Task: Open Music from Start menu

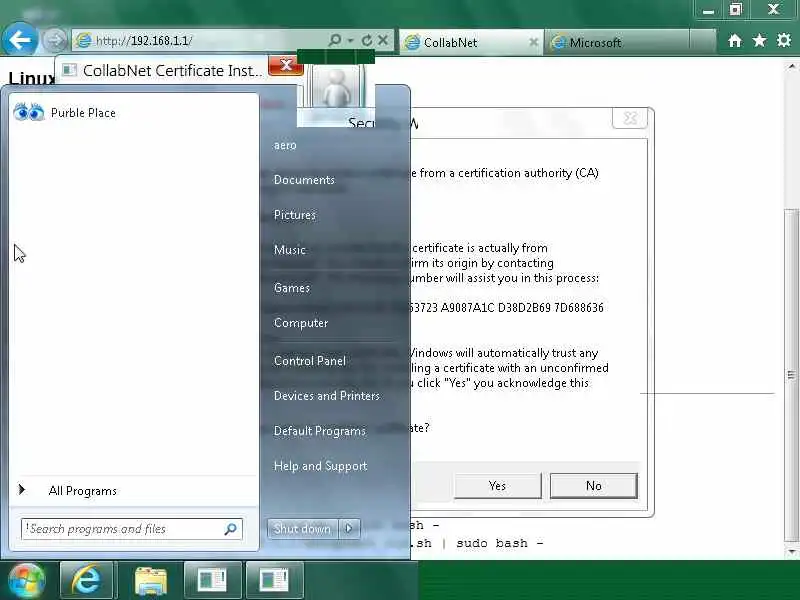Action: (x=289, y=250)
